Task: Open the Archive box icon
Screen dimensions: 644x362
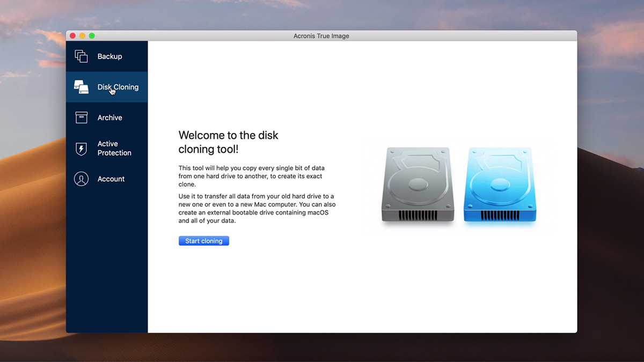Action: 81,117
